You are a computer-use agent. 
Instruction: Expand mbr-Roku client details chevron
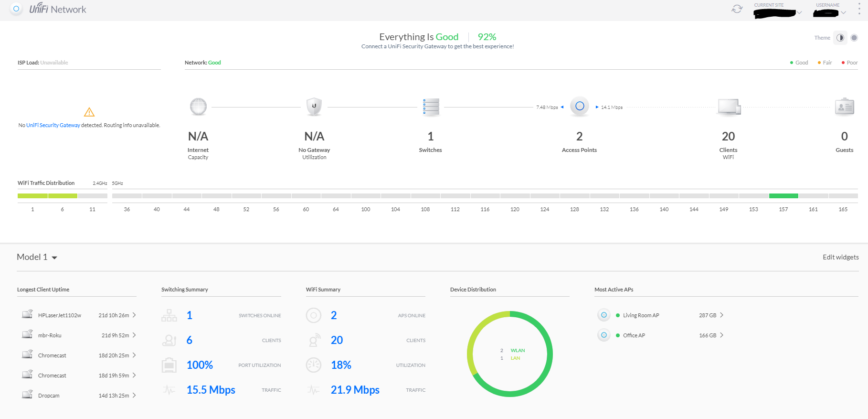[x=134, y=335]
